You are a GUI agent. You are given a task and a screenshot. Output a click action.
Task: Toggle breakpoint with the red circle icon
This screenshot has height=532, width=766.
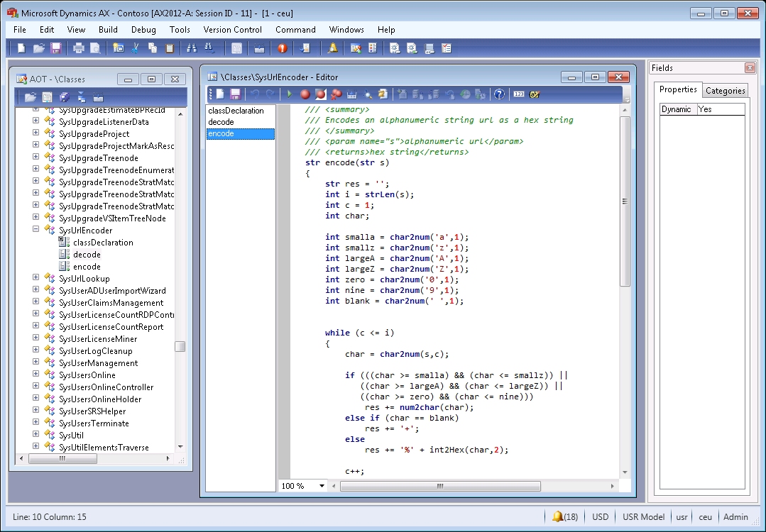[305, 94]
